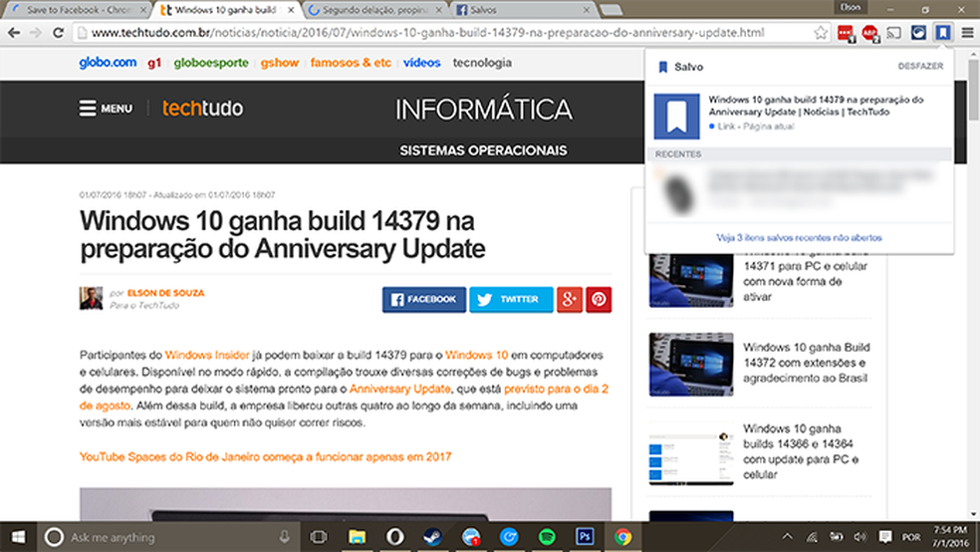
Task: Click the blue bookmark thumbnail in Salvo popup
Action: [x=676, y=117]
